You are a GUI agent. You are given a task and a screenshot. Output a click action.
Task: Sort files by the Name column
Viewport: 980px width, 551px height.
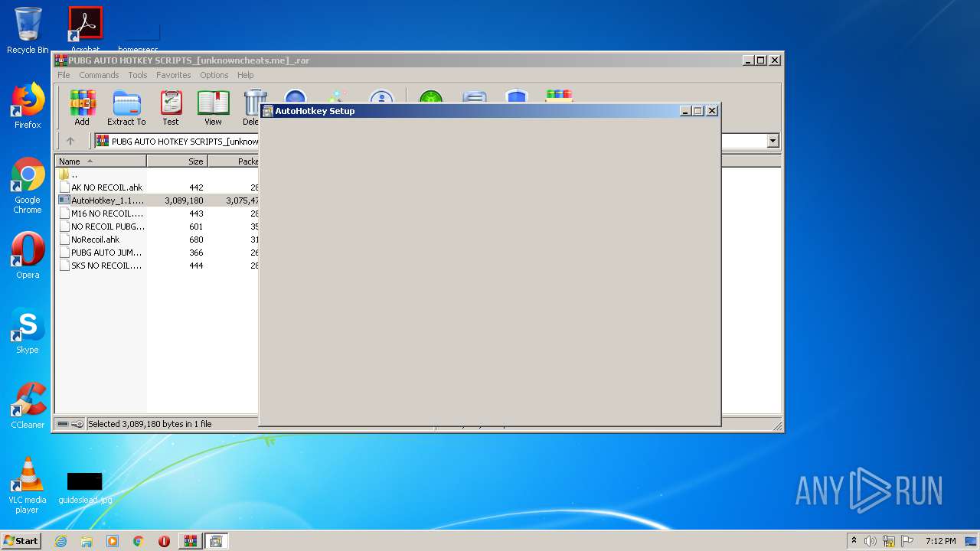(100, 161)
